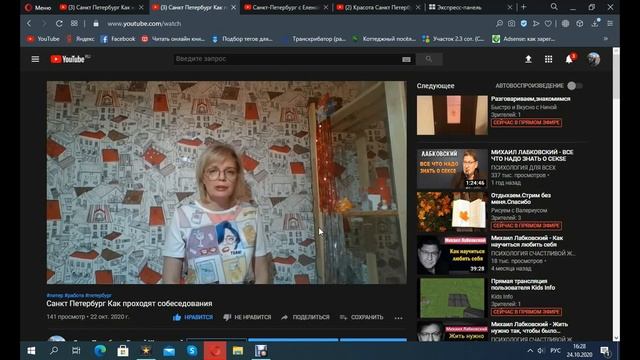Image resolution: width=640 pixels, height=360 pixels.
Task: Click the YouTube upload video icon
Action: [528, 59]
